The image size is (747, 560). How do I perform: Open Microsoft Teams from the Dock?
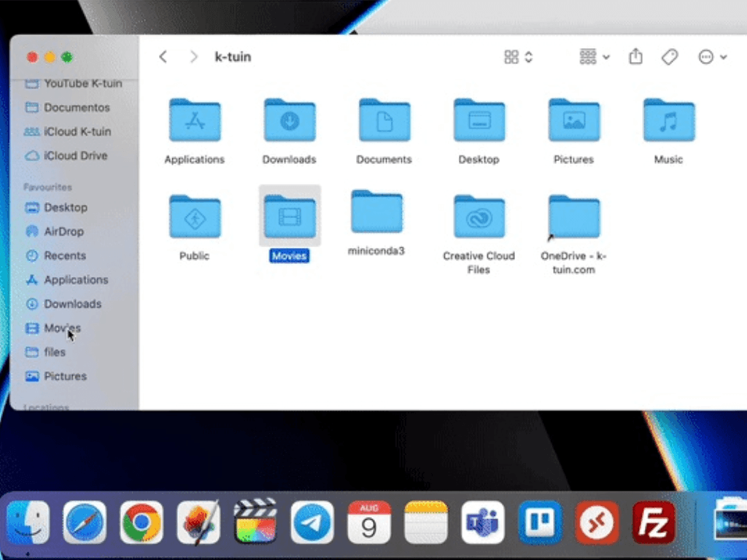pos(482,522)
